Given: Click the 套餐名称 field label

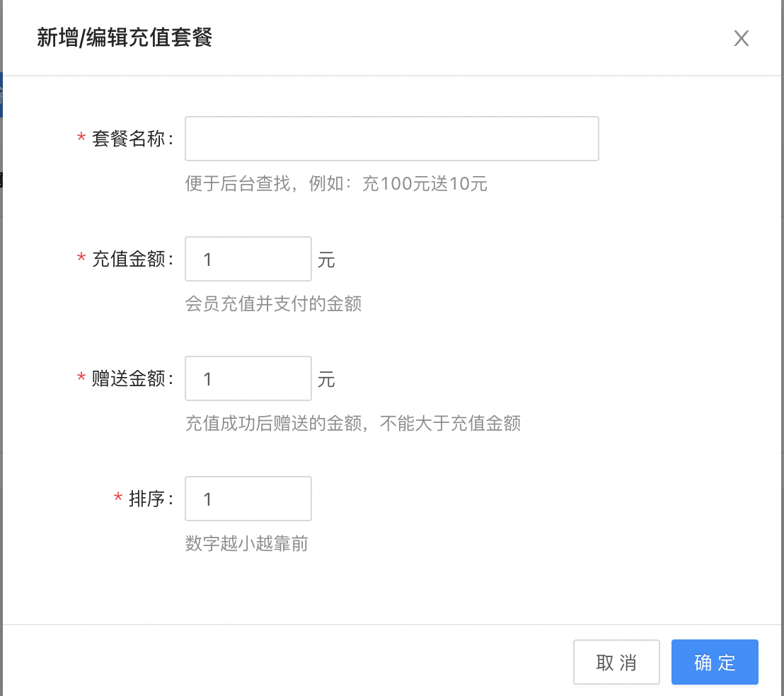Looking at the screenshot, I should click(x=129, y=139).
